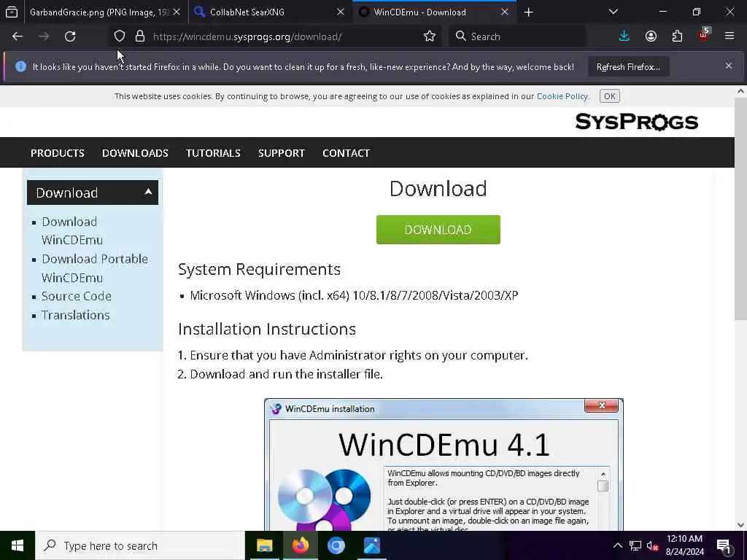Click the Firefox taskbar icon
Screen dimensions: 747x560
300,545
